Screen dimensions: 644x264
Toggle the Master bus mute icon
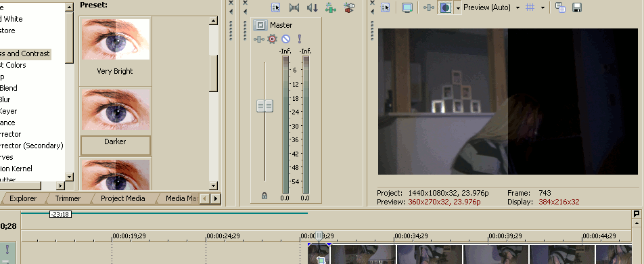coord(286,39)
